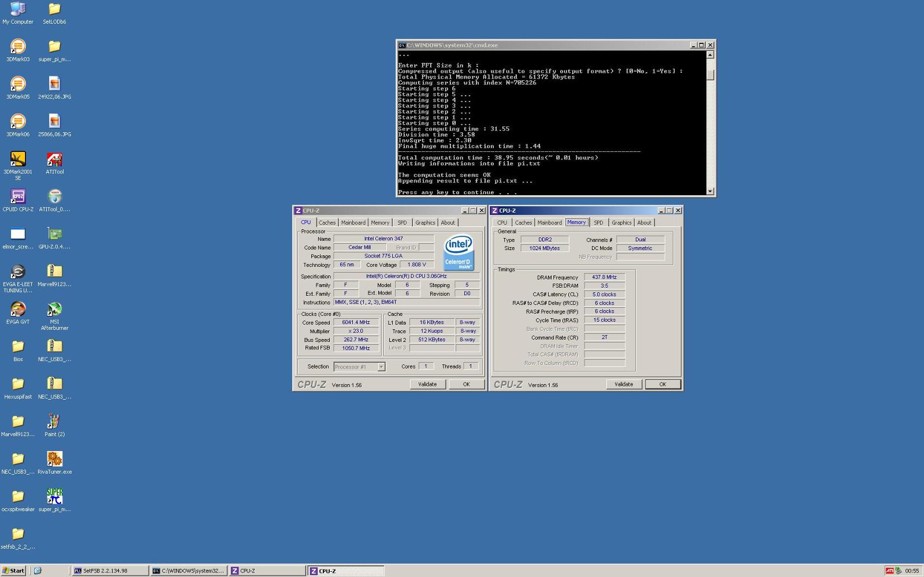Click the quick launch icon next to Start
The image size is (924, 577).
pos(38,571)
